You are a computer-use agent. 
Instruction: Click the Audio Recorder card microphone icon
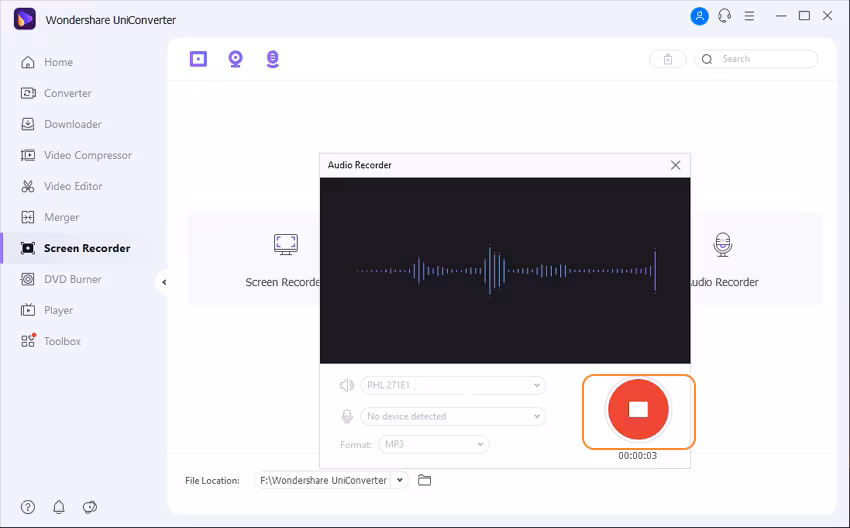[723, 244]
